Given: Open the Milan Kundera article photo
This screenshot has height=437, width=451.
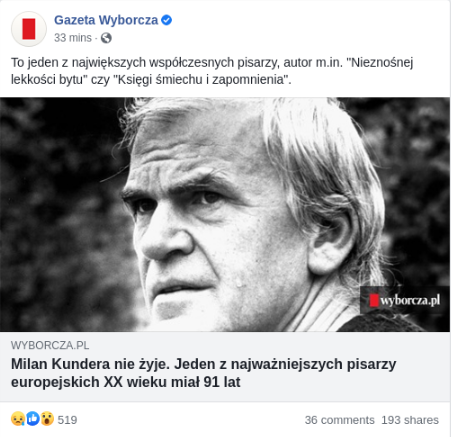Looking at the screenshot, I should point(225,214).
